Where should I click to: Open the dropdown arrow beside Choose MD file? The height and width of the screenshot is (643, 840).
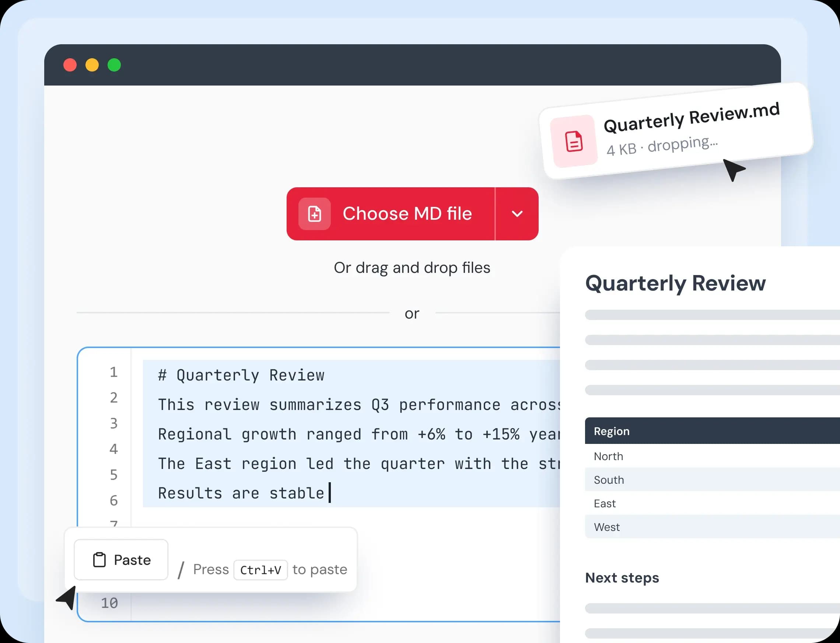tap(517, 213)
